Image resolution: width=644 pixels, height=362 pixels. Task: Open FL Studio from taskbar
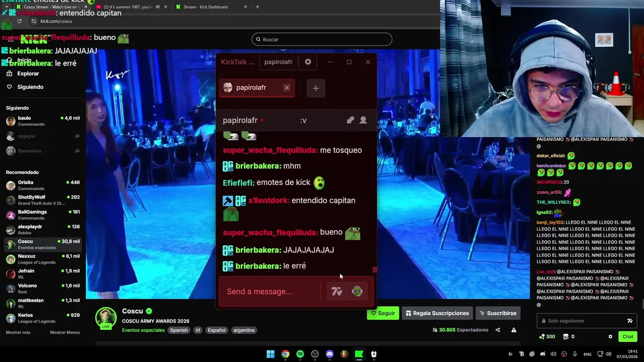pyautogui.click(x=344, y=354)
